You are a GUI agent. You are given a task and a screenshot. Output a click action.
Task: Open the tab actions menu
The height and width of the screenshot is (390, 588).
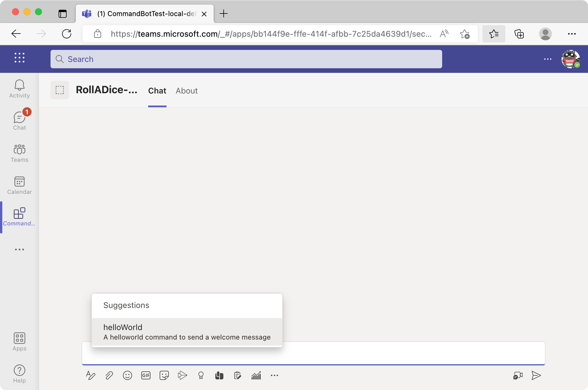tap(63, 13)
